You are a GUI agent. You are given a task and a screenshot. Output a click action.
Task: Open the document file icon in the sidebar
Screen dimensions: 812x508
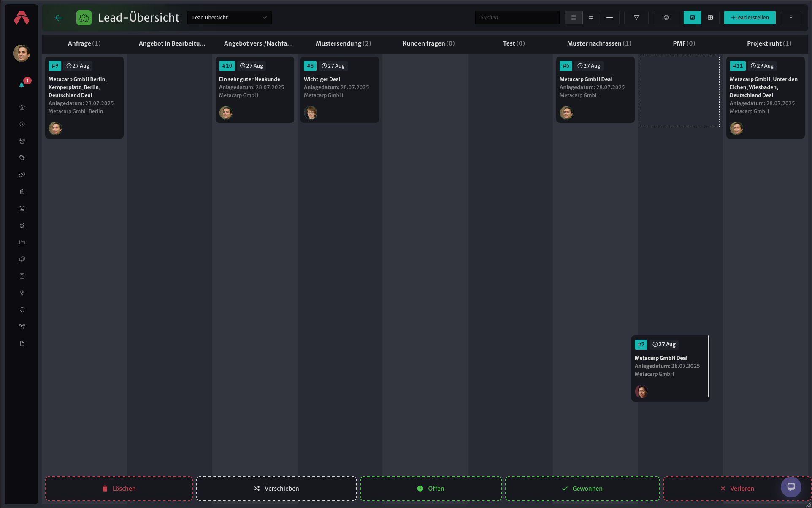coord(22,344)
